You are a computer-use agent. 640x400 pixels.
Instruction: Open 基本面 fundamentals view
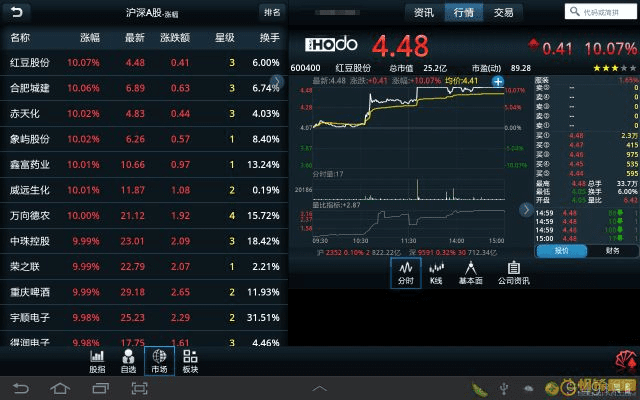pos(470,273)
